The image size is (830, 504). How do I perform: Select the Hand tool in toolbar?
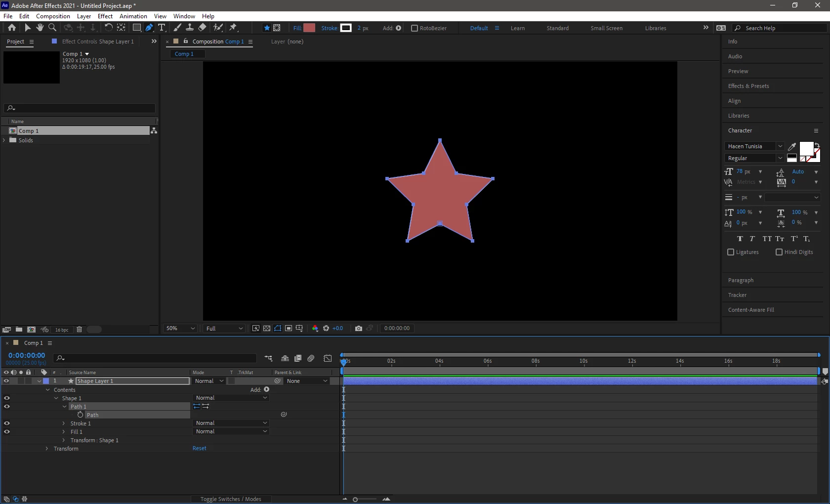click(x=40, y=28)
